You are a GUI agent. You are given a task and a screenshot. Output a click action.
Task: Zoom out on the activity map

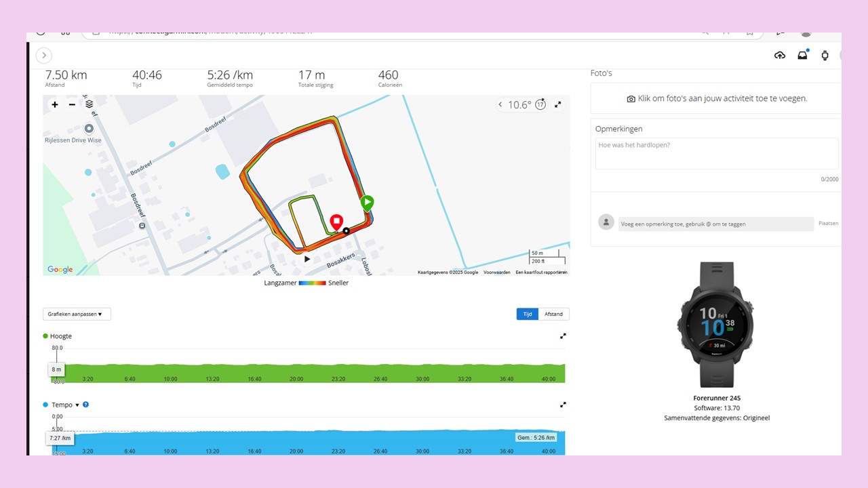click(x=72, y=104)
